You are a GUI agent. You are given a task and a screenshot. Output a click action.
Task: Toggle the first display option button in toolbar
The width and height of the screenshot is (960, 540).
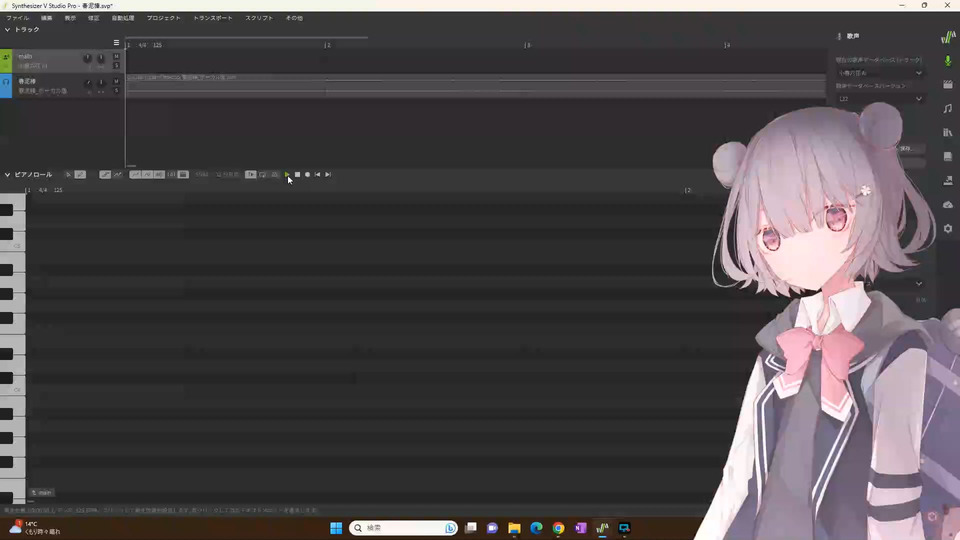click(x=135, y=174)
